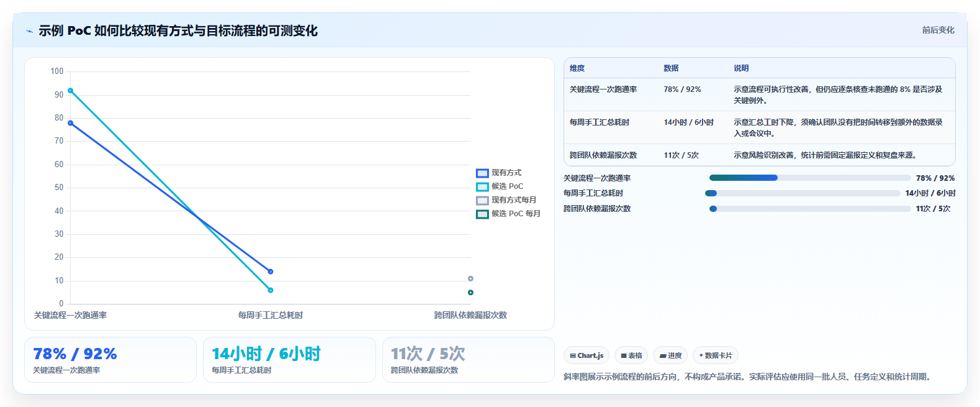
Task: Select the 进度 tag chip
Action: click(x=670, y=355)
